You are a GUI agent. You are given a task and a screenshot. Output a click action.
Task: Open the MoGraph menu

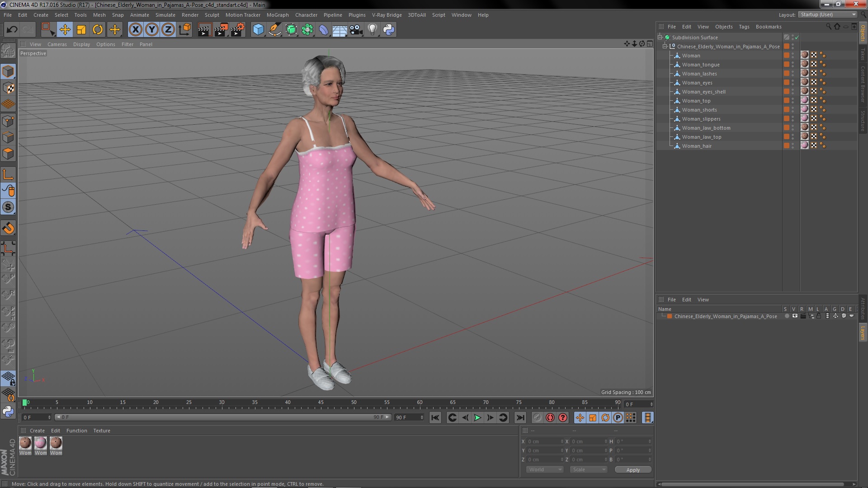[277, 15]
